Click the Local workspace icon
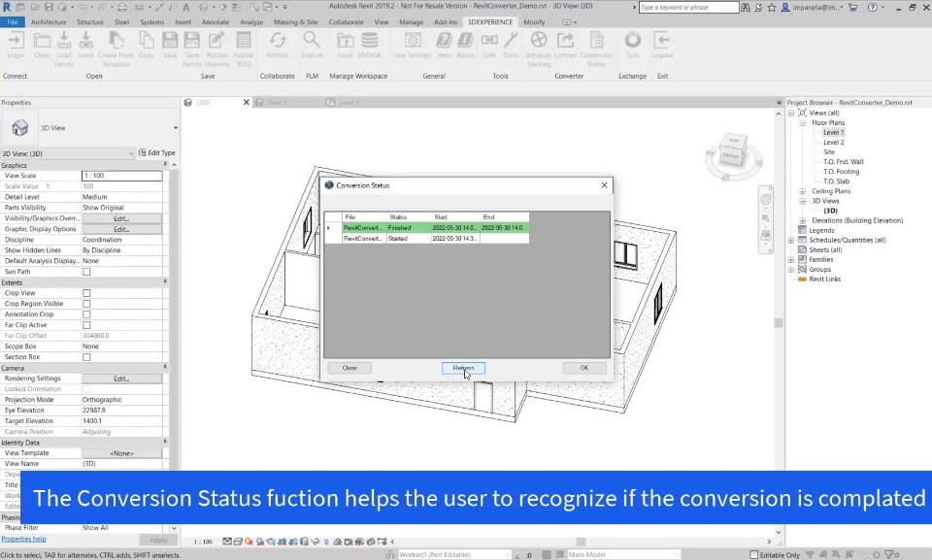 click(345, 46)
